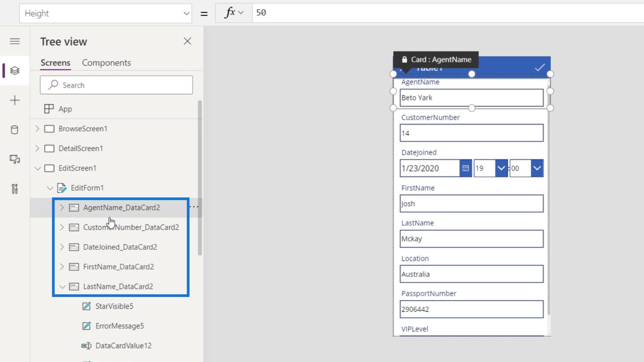Click the StarVisible5 label icon
The width and height of the screenshot is (644, 362).
[x=87, y=306]
